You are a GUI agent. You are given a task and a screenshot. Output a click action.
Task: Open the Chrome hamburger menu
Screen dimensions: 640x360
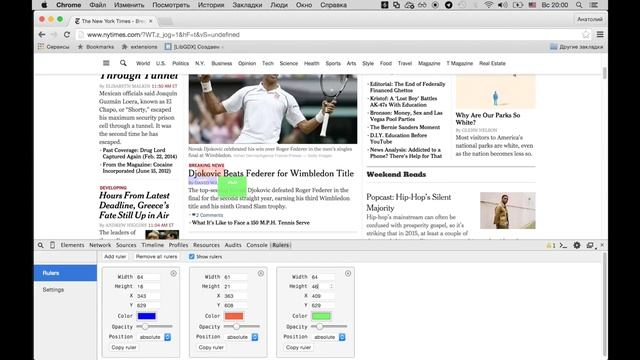click(x=600, y=35)
